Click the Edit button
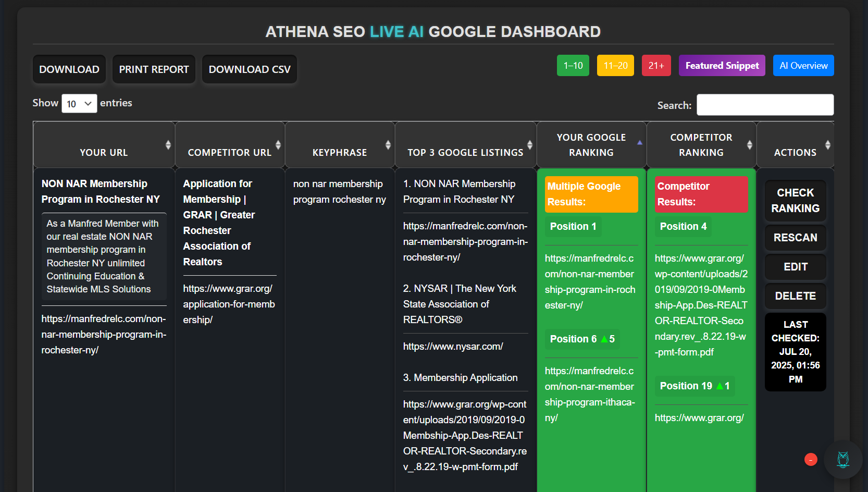 pos(796,267)
